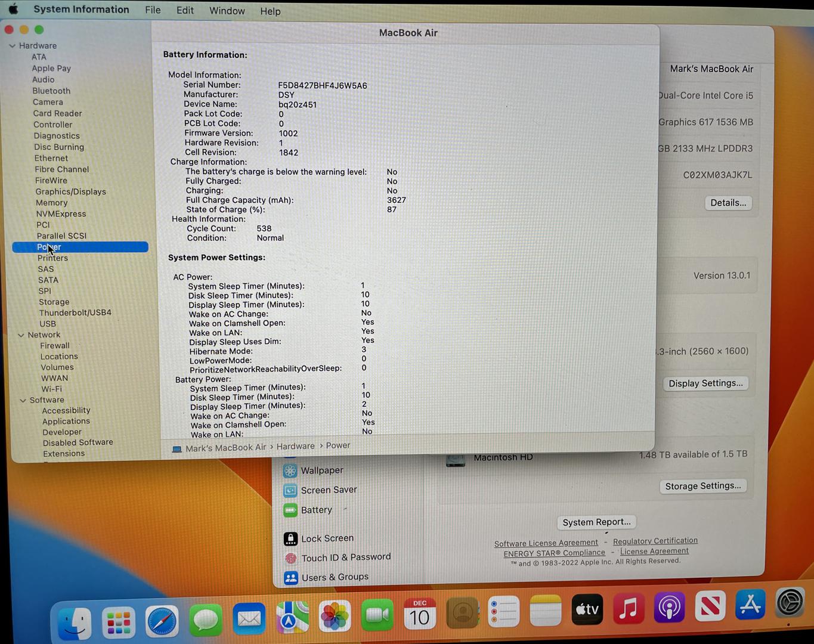Image resolution: width=814 pixels, height=644 pixels.
Task: Click Hardware in the path bar
Action: click(x=295, y=446)
